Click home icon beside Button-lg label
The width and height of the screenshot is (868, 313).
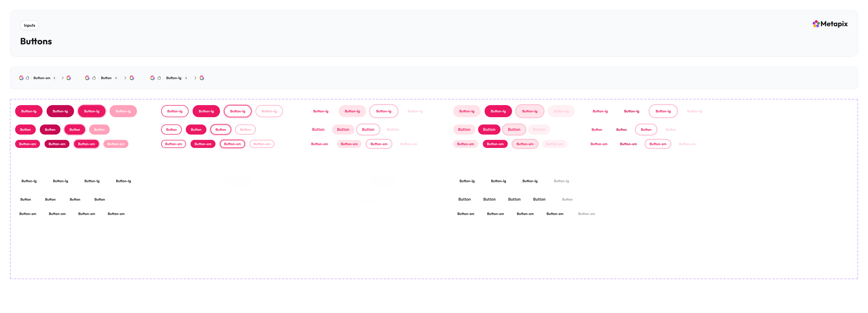click(x=159, y=78)
